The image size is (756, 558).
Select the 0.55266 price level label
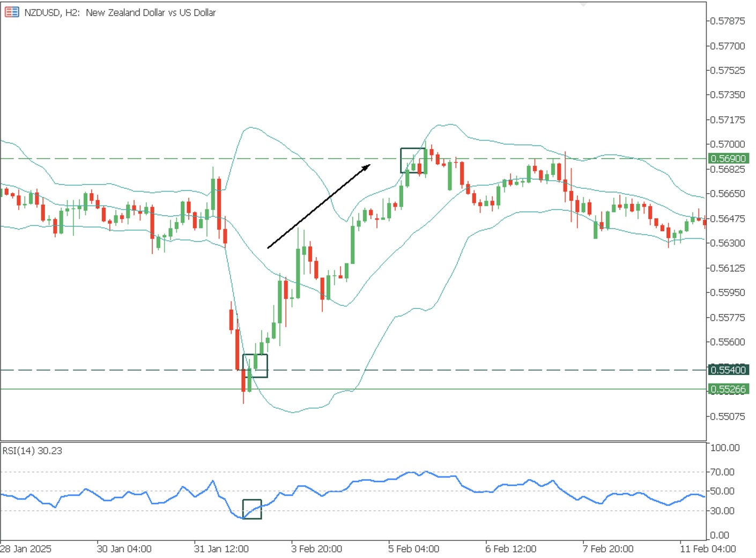point(728,389)
